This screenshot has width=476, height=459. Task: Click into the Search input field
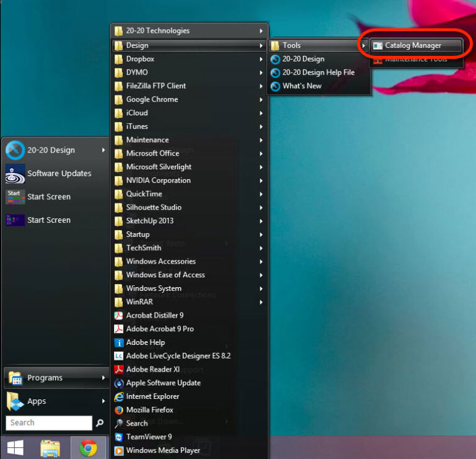[x=49, y=423]
